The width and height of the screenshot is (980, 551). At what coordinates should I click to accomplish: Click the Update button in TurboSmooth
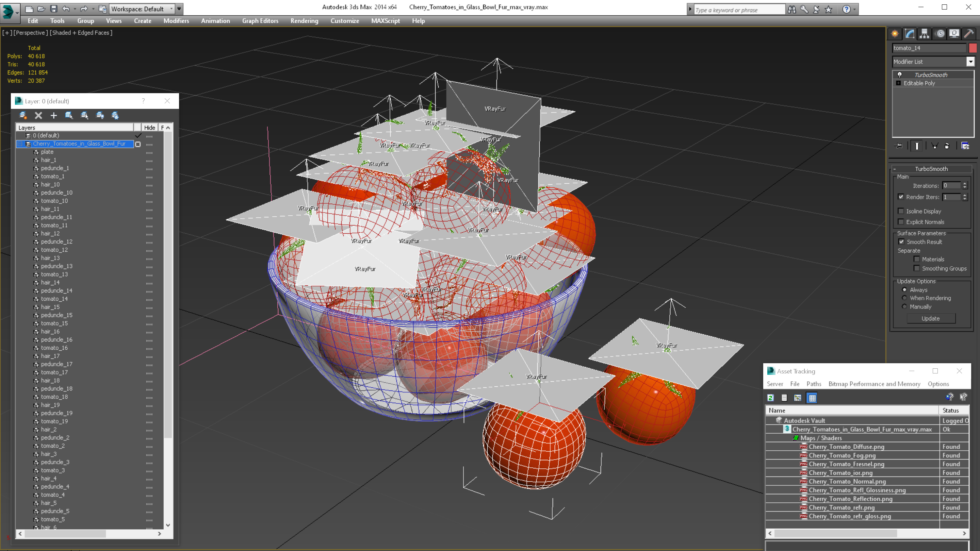point(931,319)
